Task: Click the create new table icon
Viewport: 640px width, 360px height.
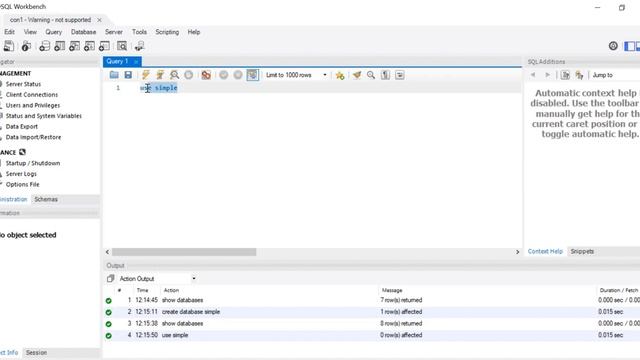Action: click(60, 46)
